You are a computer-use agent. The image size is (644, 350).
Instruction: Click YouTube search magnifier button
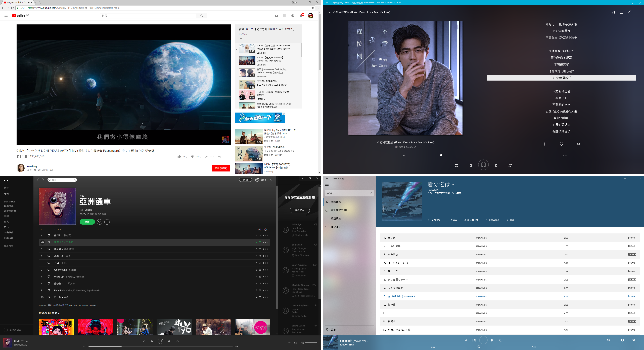click(202, 16)
